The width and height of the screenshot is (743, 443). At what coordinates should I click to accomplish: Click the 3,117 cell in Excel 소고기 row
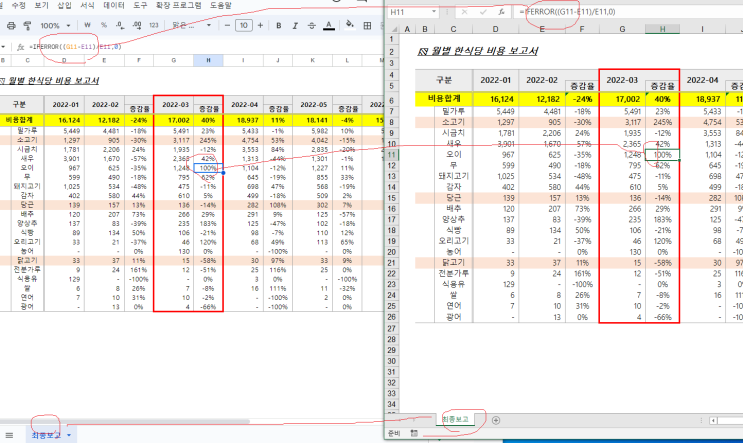tap(622, 122)
